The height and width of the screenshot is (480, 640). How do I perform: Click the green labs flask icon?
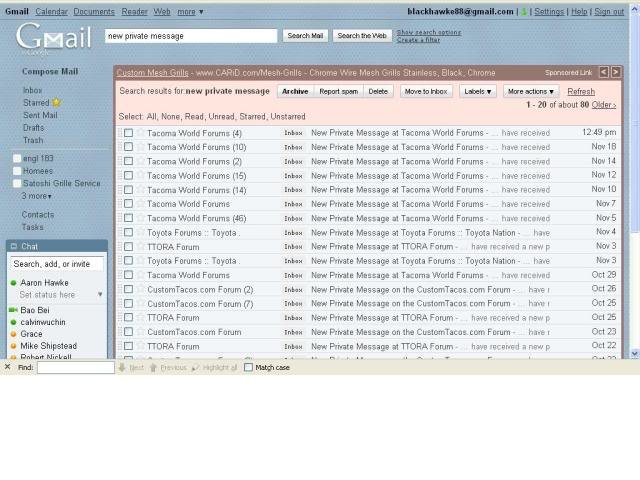(x=524, y=12)
